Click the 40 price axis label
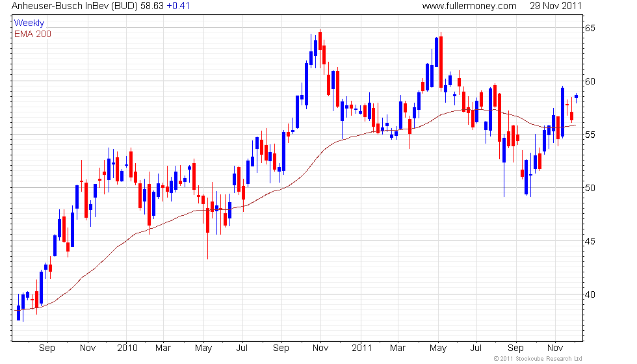This screenshot has width=637, height=364. coord(590,294)
